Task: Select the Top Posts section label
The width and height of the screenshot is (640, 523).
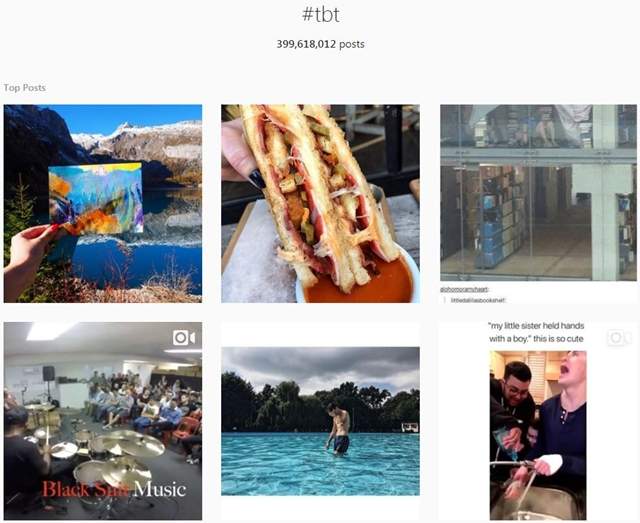Action: pyautogui.click(x=24, y=88)
